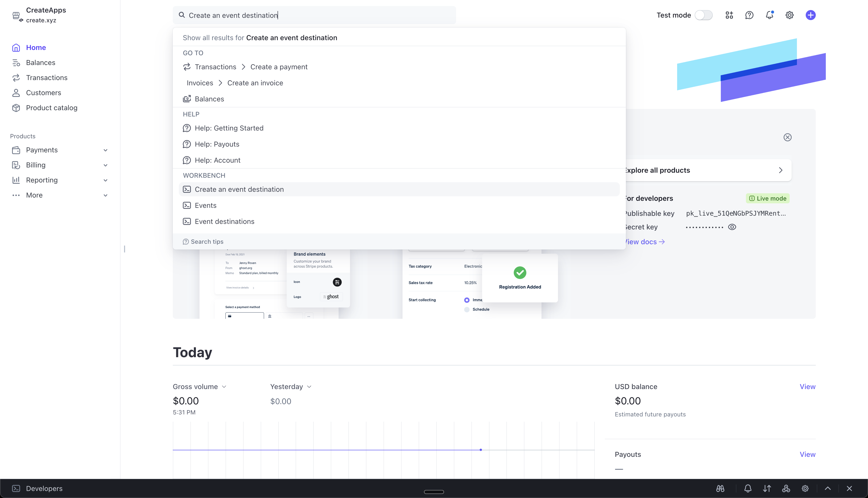Open the webhooks icon in Developers bar
Viewport: 868px width, 498px height.
pos(786,488)
